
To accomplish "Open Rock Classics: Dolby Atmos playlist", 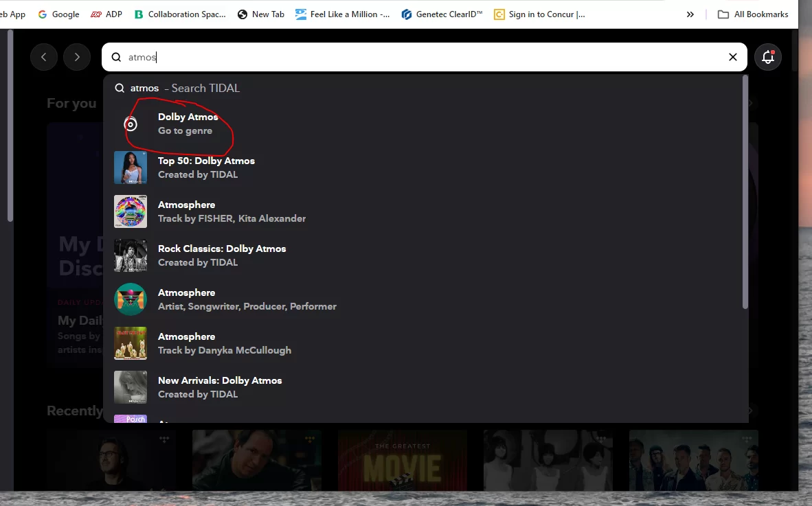I will pyautogui.click(x=425, y=255).
